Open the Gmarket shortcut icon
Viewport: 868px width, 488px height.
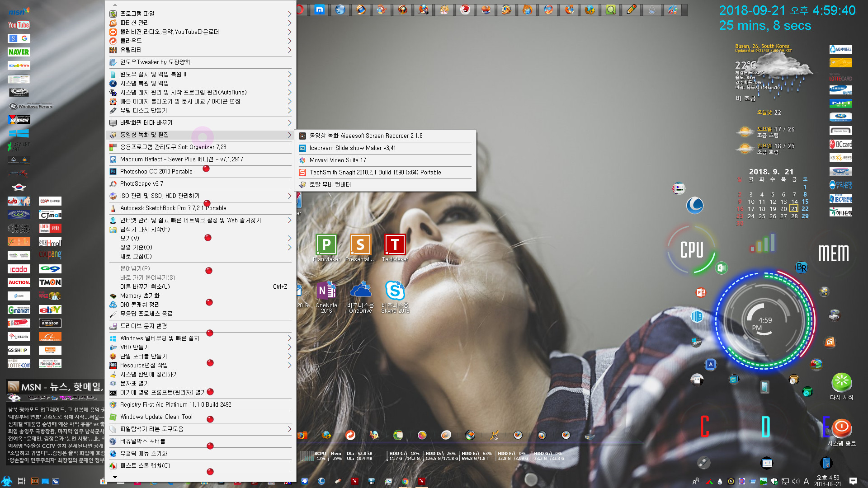tap(19, 310)
